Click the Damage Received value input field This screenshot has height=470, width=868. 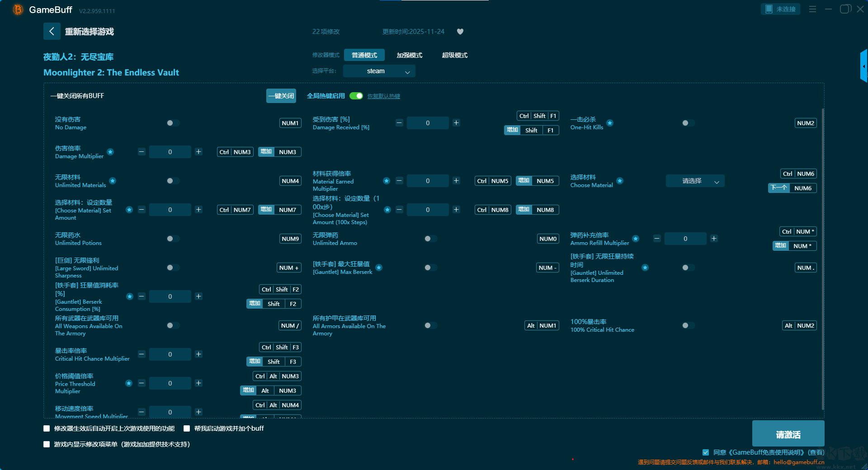[x=428, y=123]
